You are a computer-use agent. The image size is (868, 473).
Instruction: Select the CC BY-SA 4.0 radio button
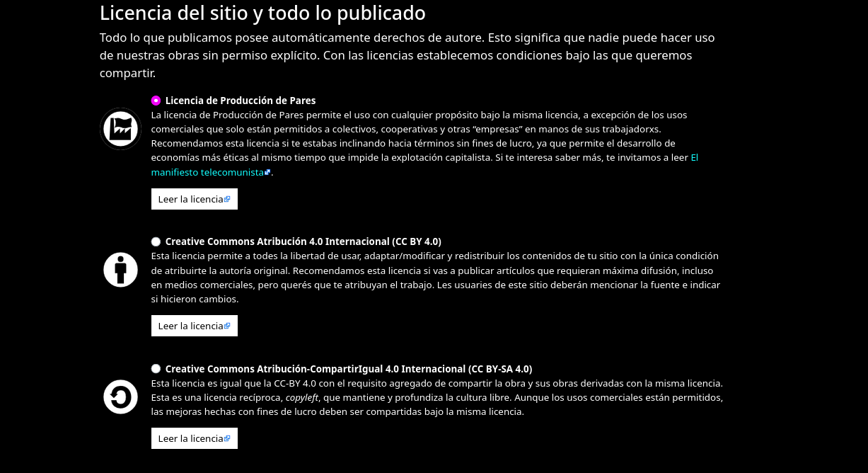[156, 368]
